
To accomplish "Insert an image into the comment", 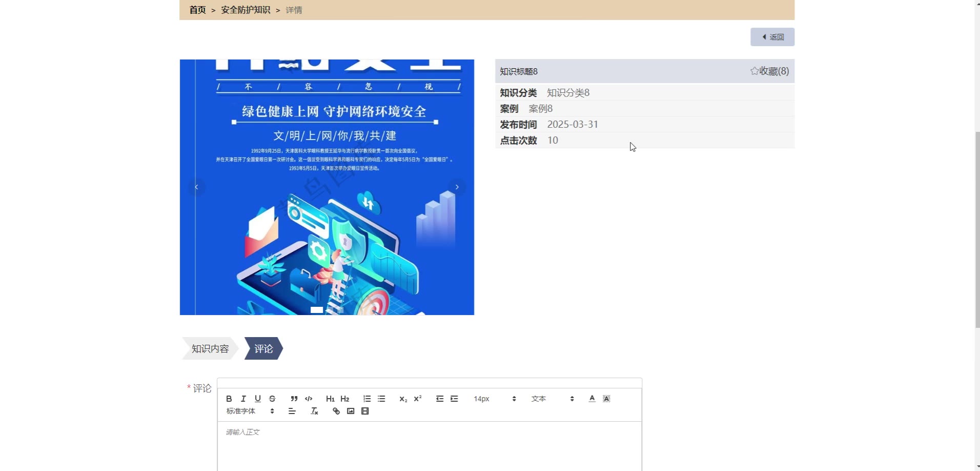I will coord(351,411).
